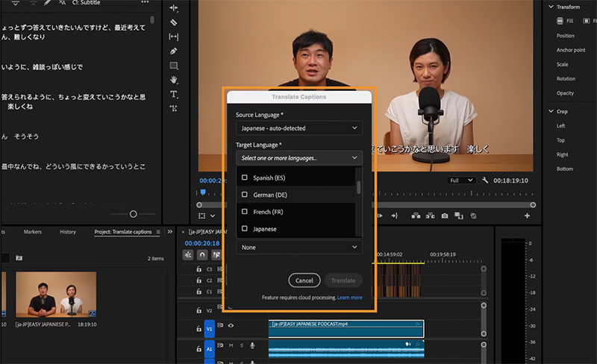Select the Razor tool

coord(174,22)
